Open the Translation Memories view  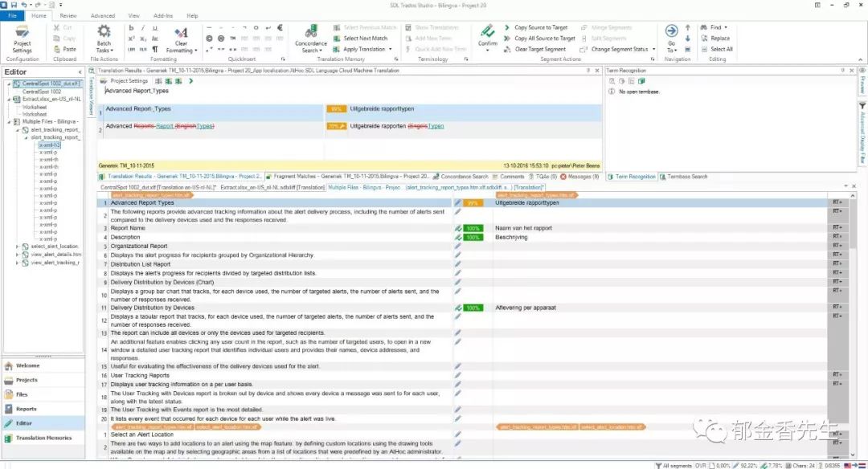click(x=43, y=438)
